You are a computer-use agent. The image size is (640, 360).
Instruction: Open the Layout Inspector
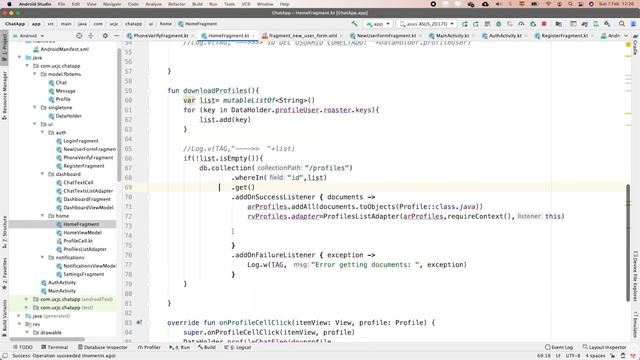604,347
